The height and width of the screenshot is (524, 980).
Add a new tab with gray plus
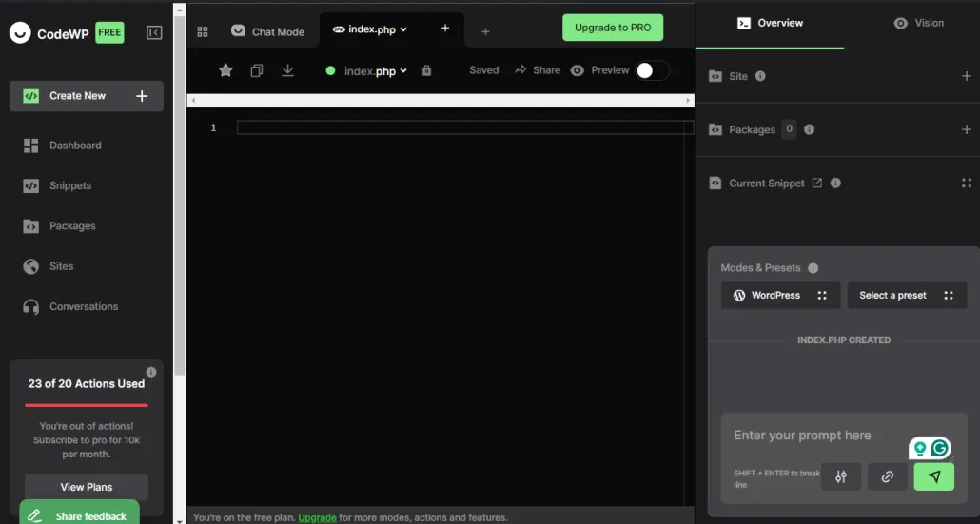click(x=485, y=31)
